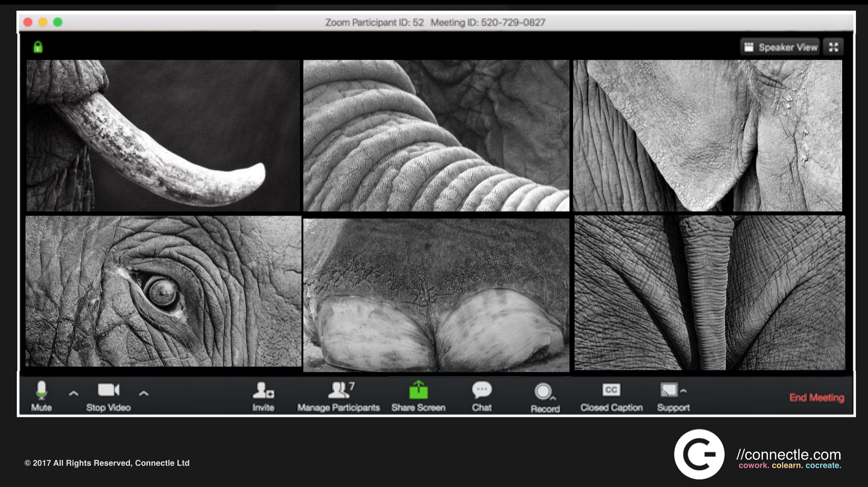Mute the microphone
The width and height of the screenshot is (868, 487).
click(x=41, y=391)
